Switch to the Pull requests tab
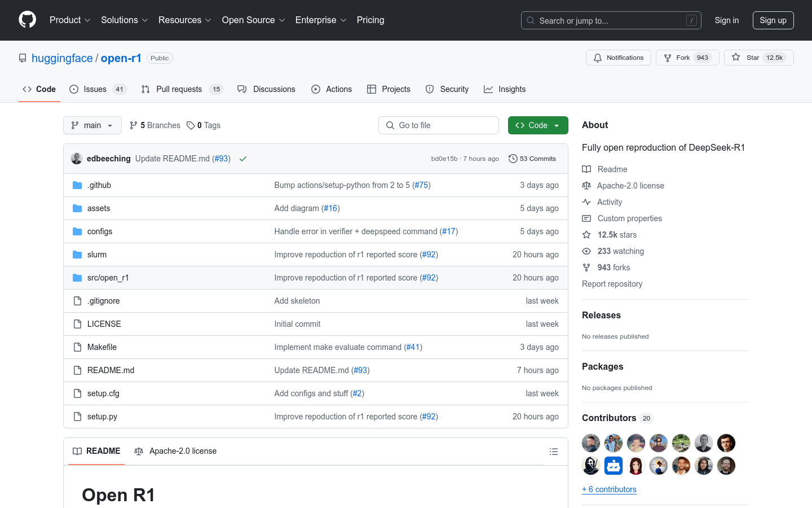 tap(182, 89)
